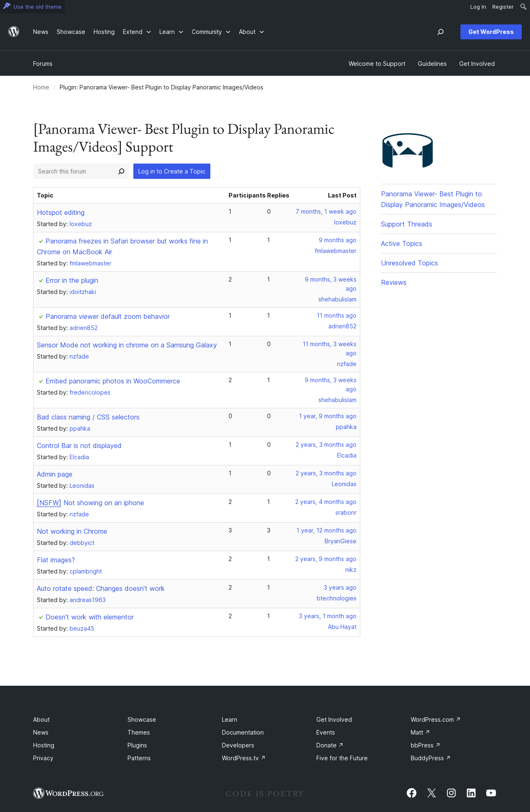Viewport: 530px width, 812px height.
Task: View starter profile idoitzhaki
Action: pos(83,292)
